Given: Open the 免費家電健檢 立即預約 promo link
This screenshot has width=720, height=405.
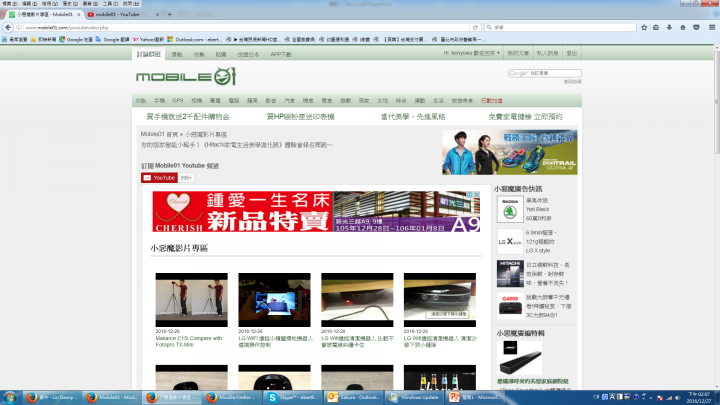Looking at the screenshot, I should (x=525, y=117).
